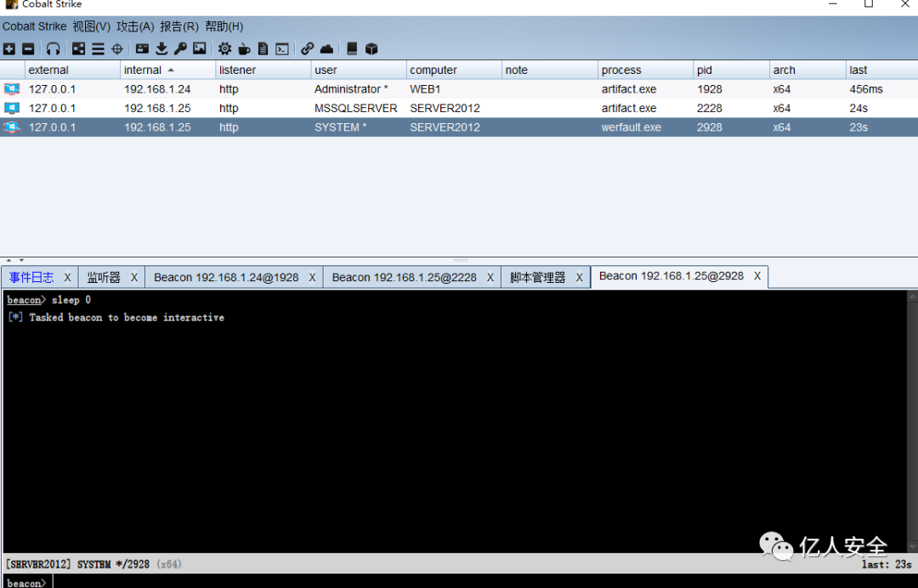
Task: Click the gear Windows executable generator icon
Action: point(224,49)
